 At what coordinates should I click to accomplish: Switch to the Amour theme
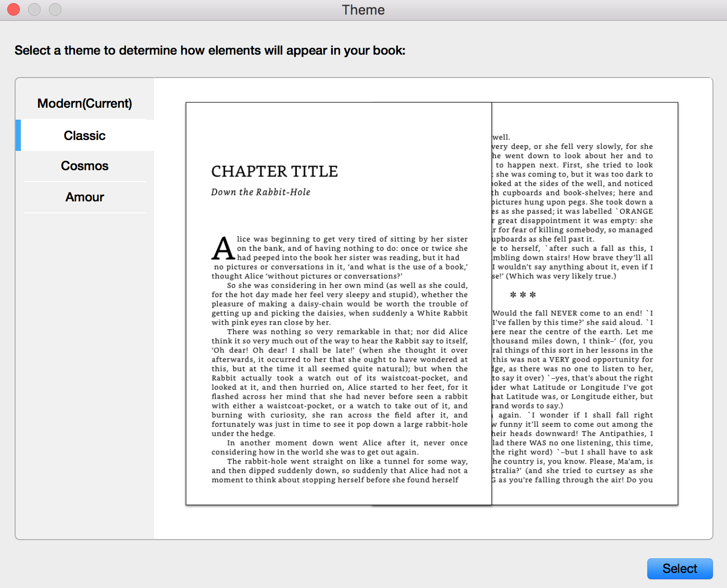coord(85,197)
